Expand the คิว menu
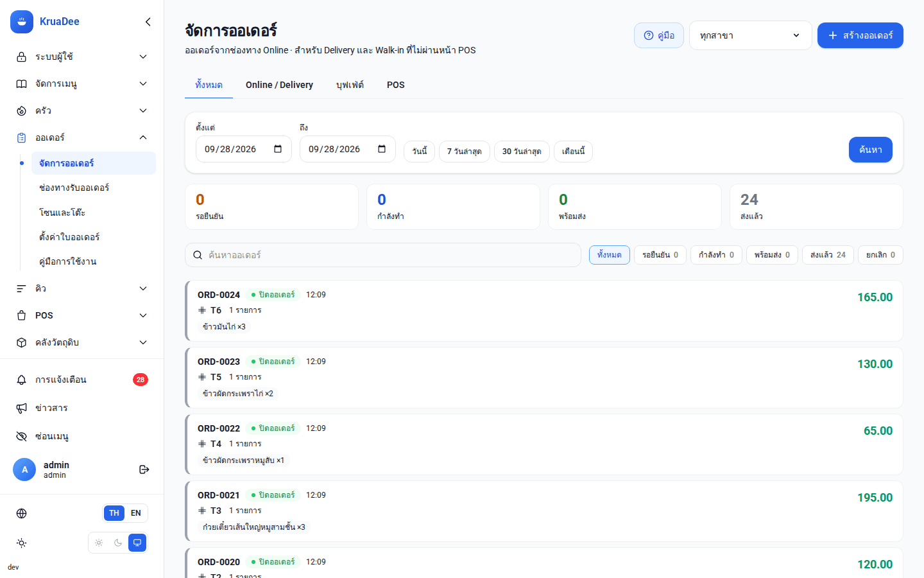924x578 pixels. [82, 288]
